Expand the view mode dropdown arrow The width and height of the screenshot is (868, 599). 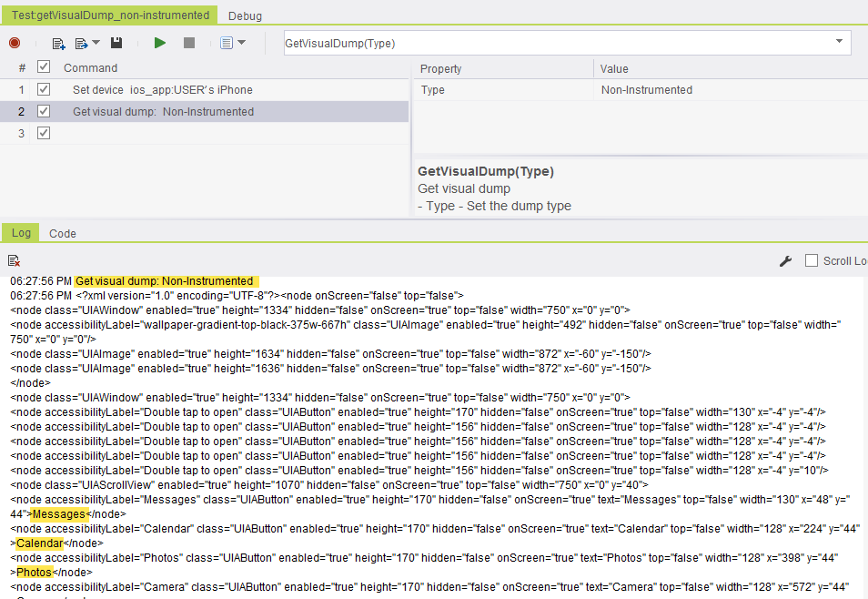(242, 43)
